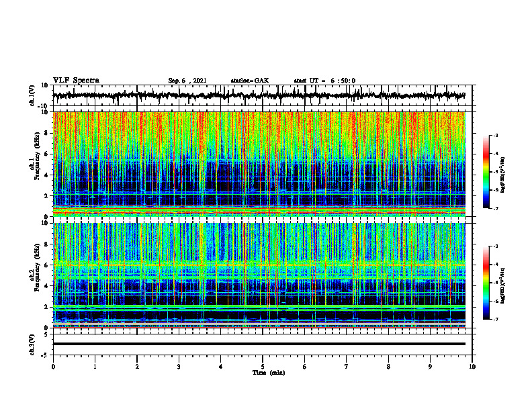The width and height of the screenshot is (532, 411).
Task: Click the "2" kHz tick of ch.2 spectrogram
Action: [47, 307]
